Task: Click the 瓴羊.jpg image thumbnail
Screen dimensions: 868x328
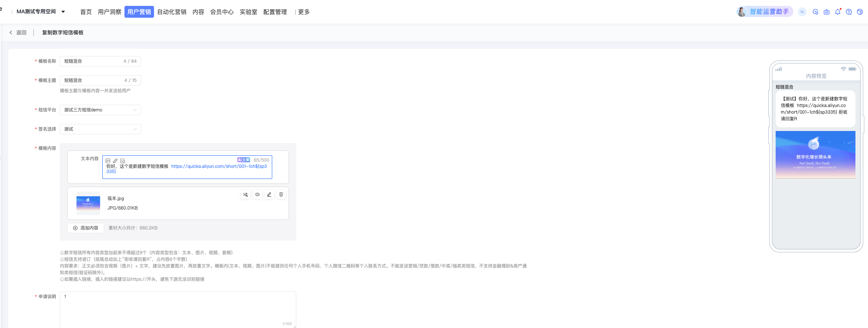Action: click(x=88, y=203)
